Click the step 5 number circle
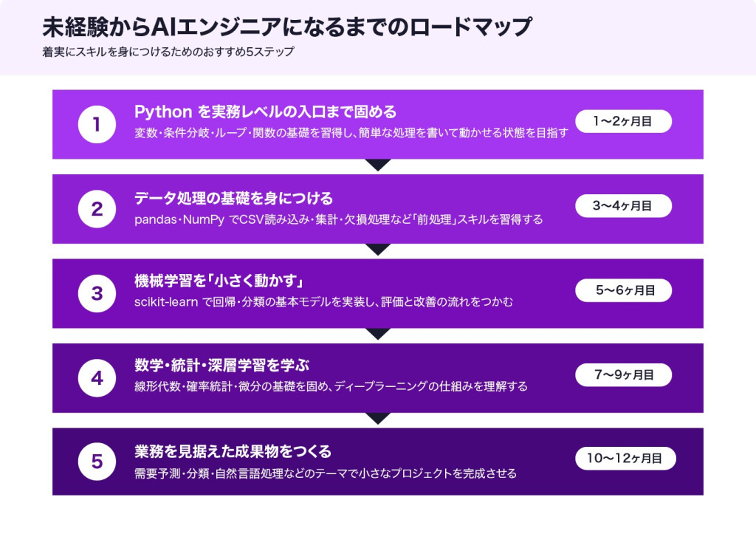756x534 pixels. (x=97, y=462)
